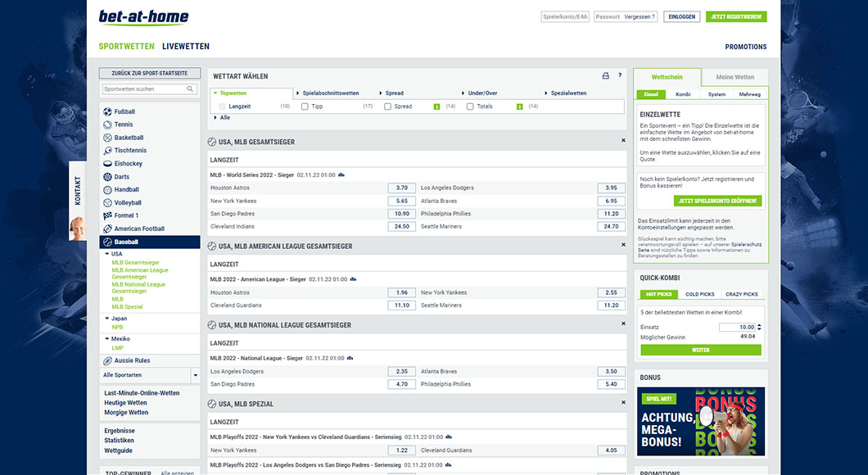
Task: Open the Alle Sportarten dropdown
Action: point(195,375)
